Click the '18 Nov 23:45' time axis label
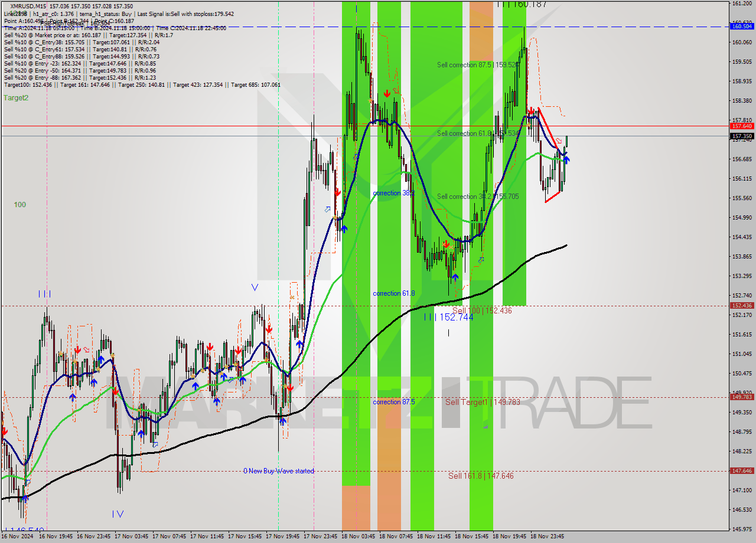 pos(548,537)
